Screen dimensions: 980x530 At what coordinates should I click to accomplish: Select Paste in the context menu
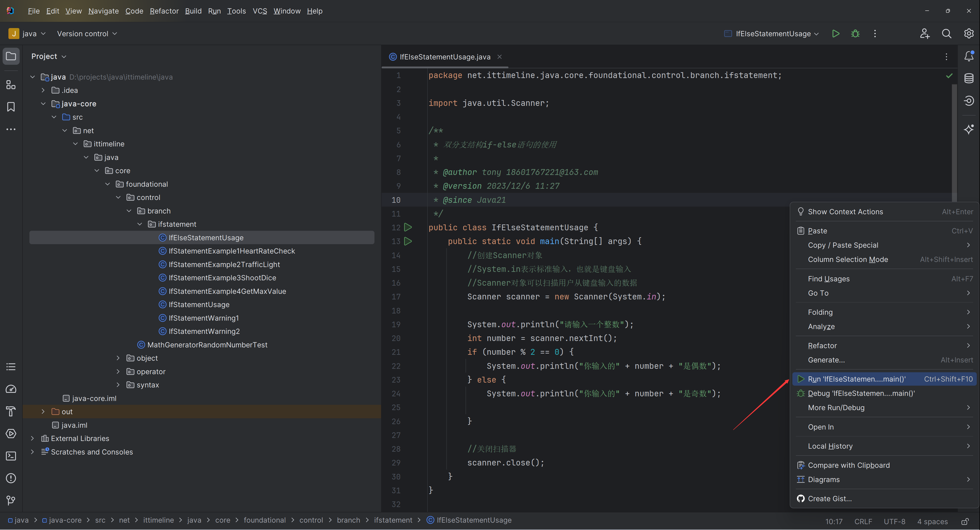click(x=885, y=231)
